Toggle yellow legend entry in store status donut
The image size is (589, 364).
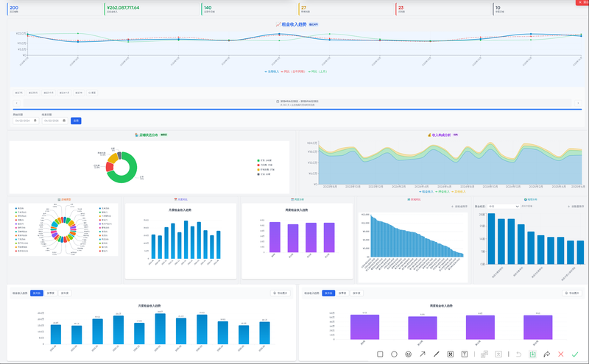click(266, 170)
